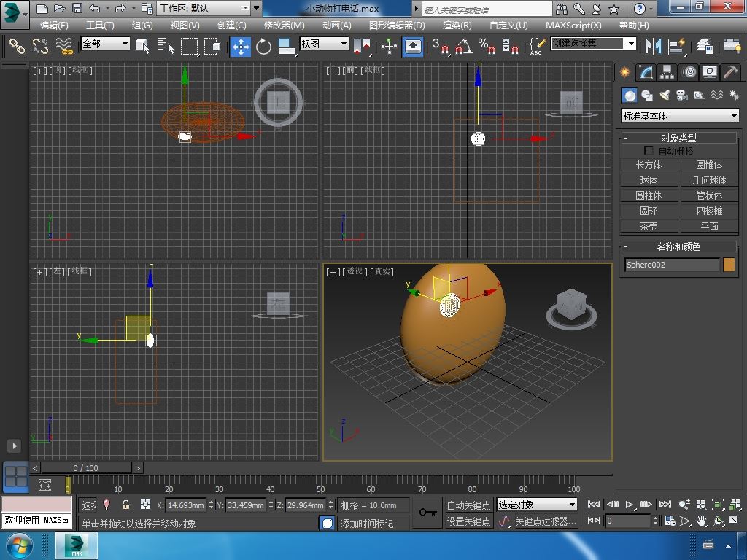
Task: Switch to the Cameras creation category
Action: [x=682, y=96]
